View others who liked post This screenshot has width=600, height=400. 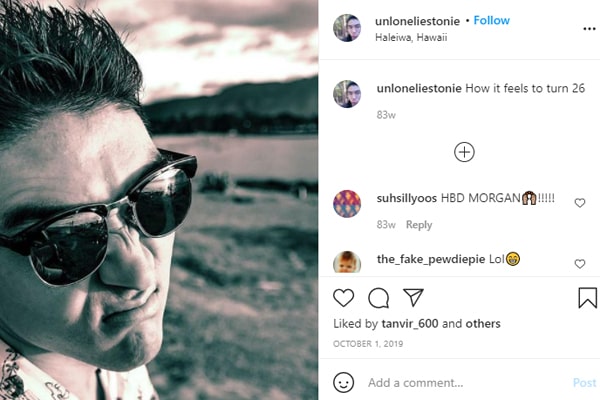484,324
